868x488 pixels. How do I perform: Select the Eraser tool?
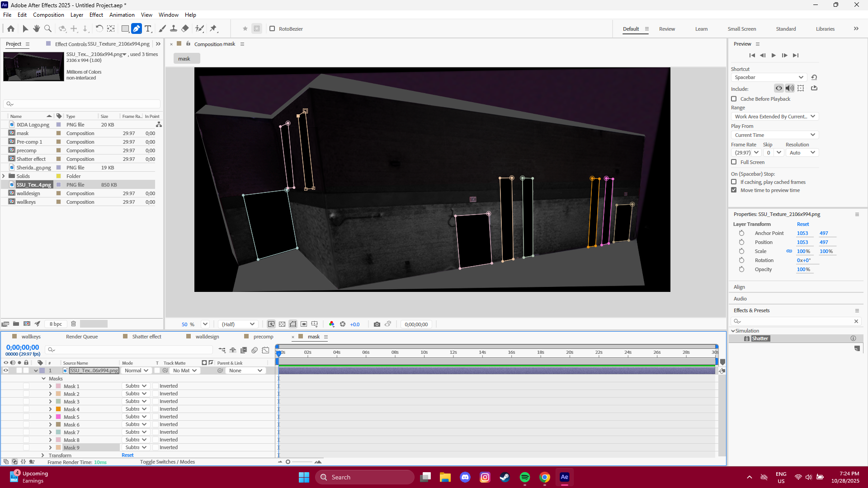[184, 28]
